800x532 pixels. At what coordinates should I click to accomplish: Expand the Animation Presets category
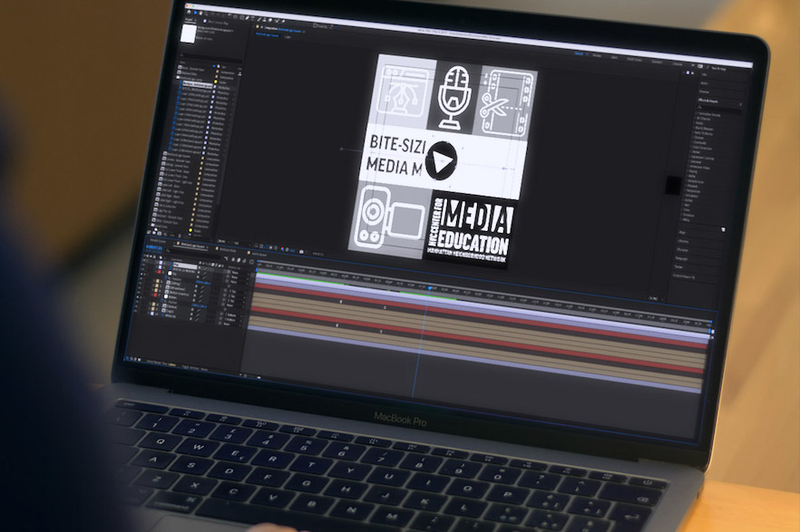point(708,115)
